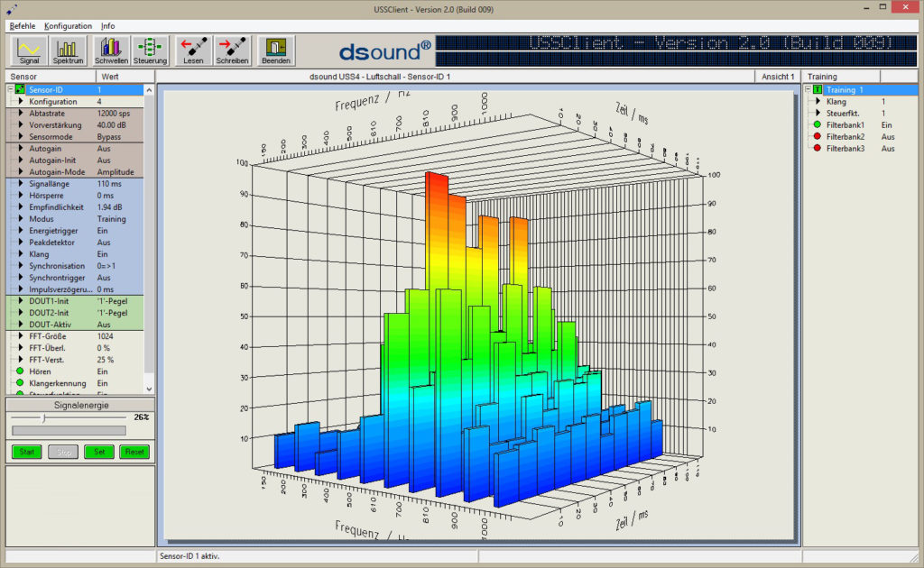Select the DOUT-Aktiv row label
924x568 pixels.
[x=51, y=325]
